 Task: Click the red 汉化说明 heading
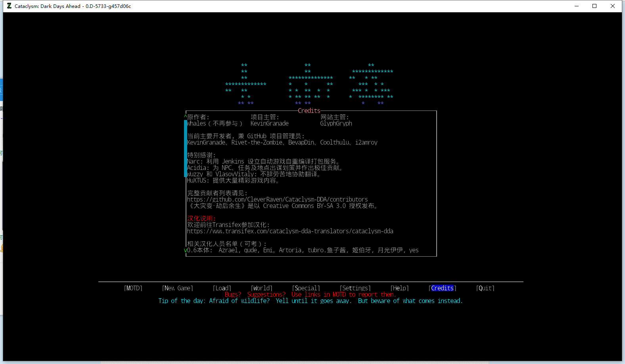tap(201, 219)
